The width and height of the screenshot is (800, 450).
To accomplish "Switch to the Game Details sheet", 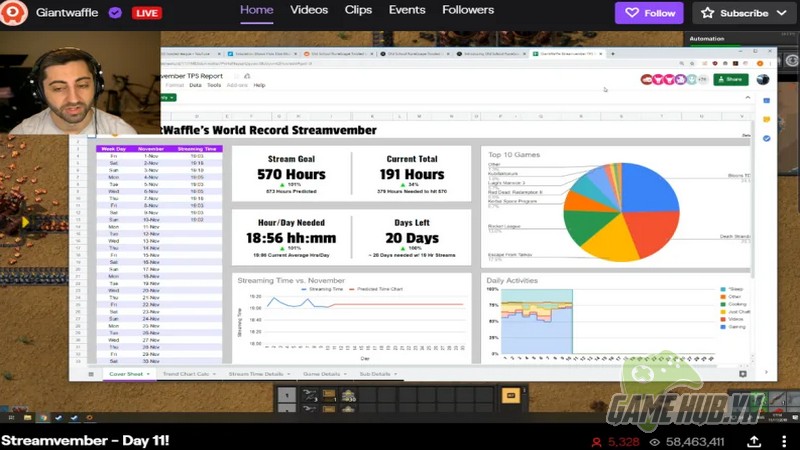I will click(321, 374).
